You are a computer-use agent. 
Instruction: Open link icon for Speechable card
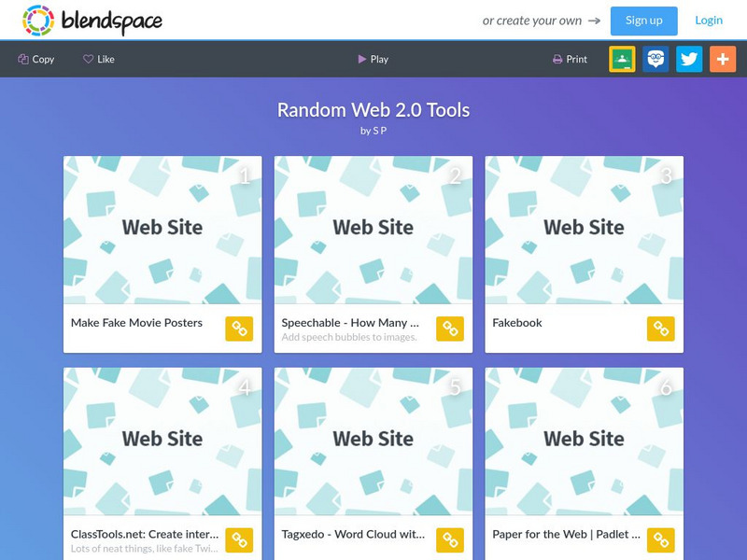click(x=450, y=329)
